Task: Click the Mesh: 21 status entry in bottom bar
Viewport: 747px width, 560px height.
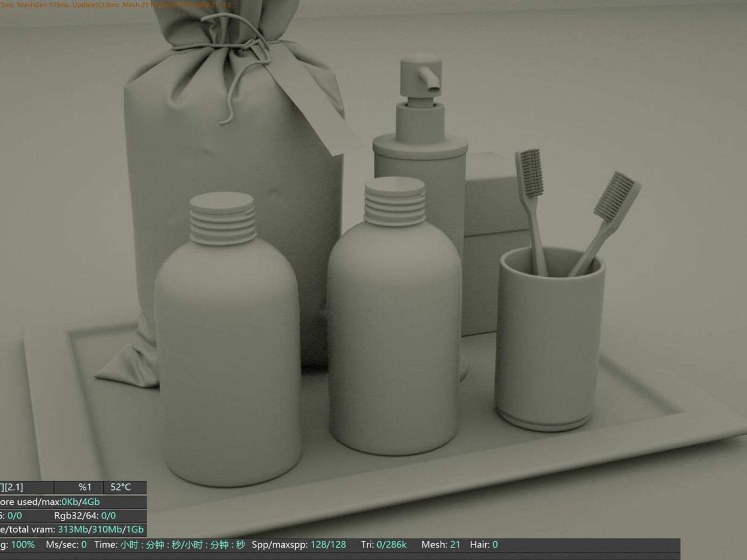Action: 441,545
